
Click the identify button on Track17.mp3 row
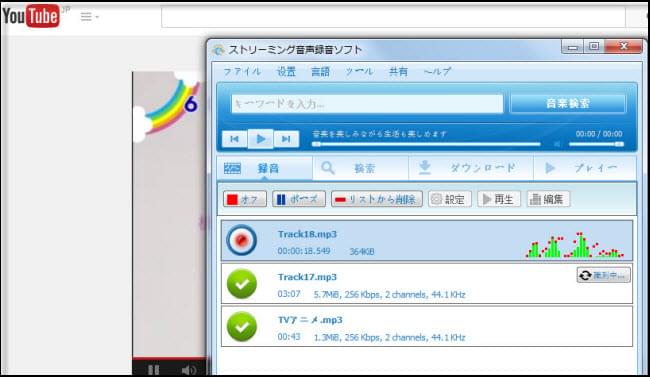pyautogui.click(x=604, y=275)
